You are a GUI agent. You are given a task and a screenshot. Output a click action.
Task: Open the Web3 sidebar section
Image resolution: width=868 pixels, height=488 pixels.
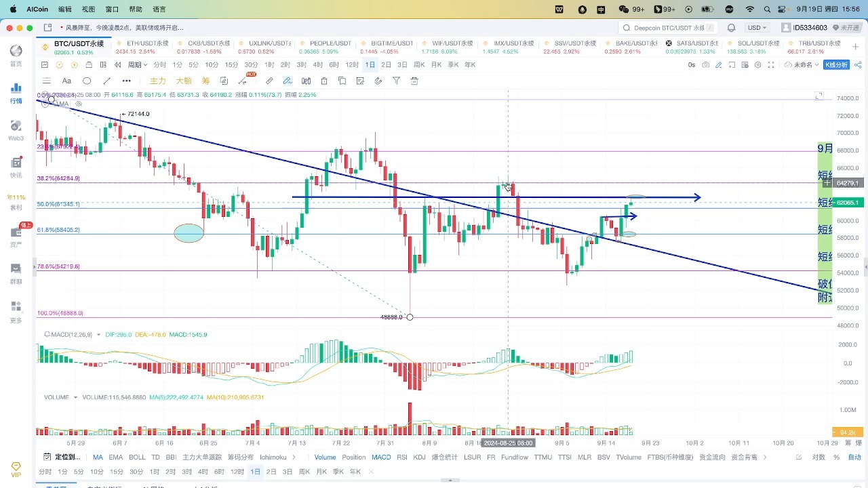point(16,130)
